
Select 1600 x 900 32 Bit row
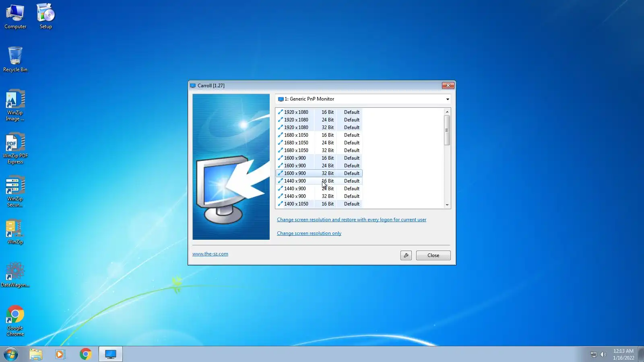(319, 173)
